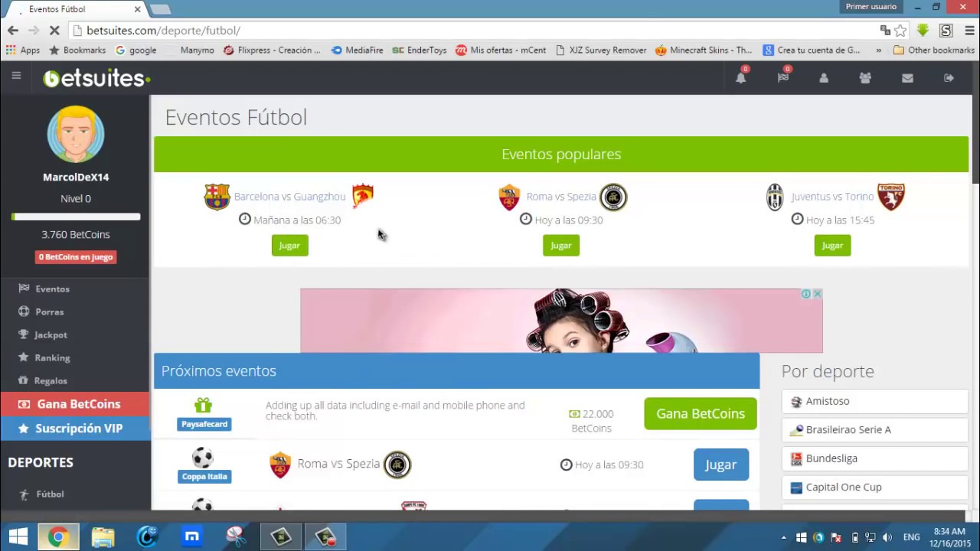Click the Torino club crest
The image size is (980, 551).
891,197
